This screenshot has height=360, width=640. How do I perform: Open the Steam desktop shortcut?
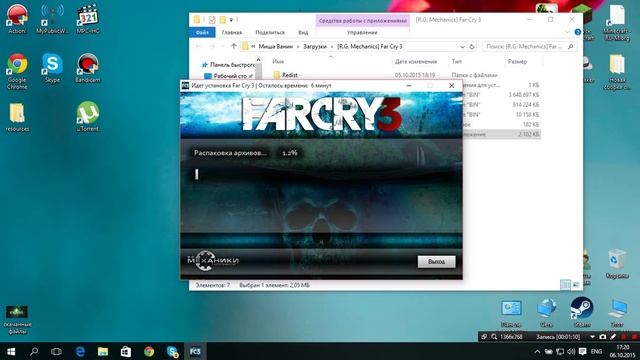click(x=582, y=312)
